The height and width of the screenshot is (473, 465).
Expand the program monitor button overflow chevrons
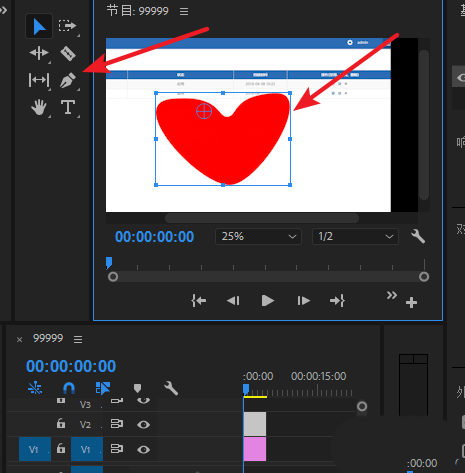tap(392, 295)
